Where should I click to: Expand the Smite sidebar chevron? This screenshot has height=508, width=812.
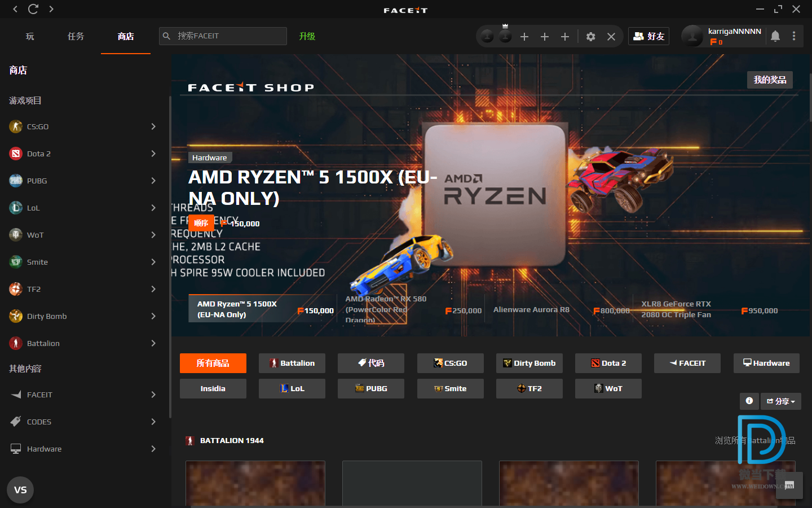153,262
